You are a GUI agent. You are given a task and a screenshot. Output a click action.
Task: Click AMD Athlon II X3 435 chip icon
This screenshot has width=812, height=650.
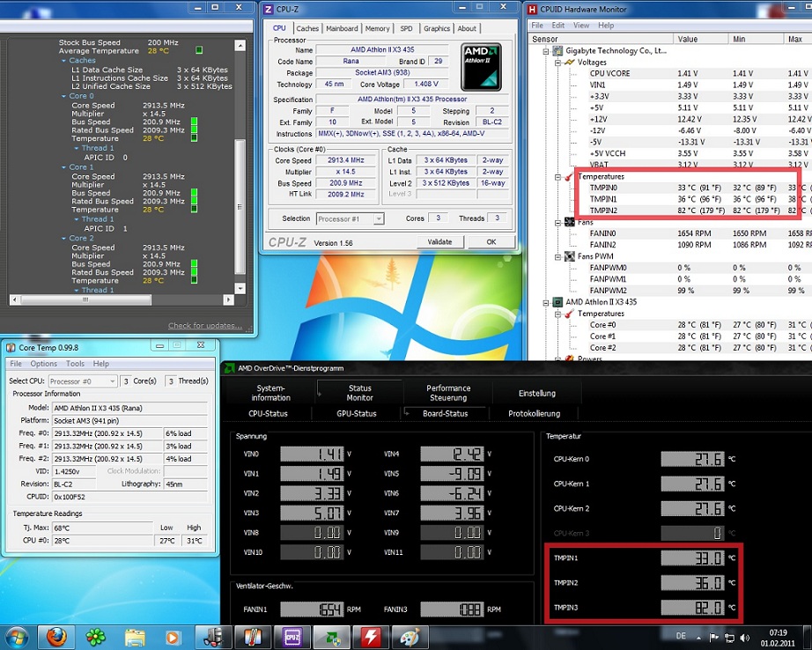[x=558, y=302]
